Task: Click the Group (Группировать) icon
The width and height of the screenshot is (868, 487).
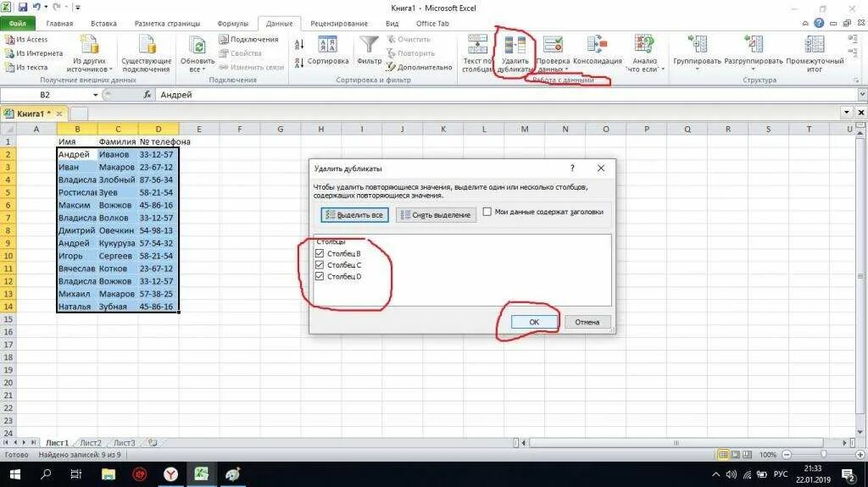Action: [x=697, y=46]
